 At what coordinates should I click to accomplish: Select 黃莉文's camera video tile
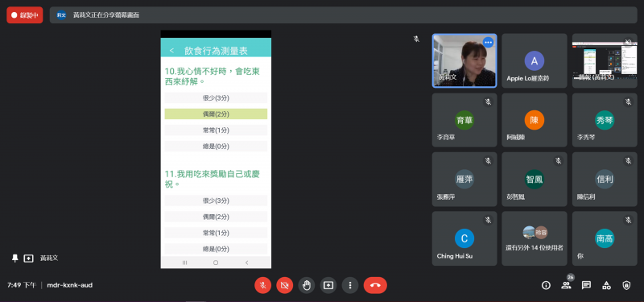tap(464, 61)
